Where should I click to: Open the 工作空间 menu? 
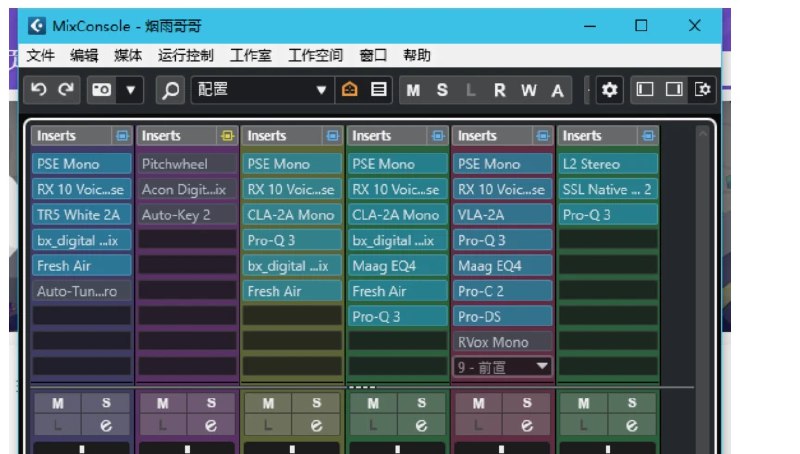315,55
